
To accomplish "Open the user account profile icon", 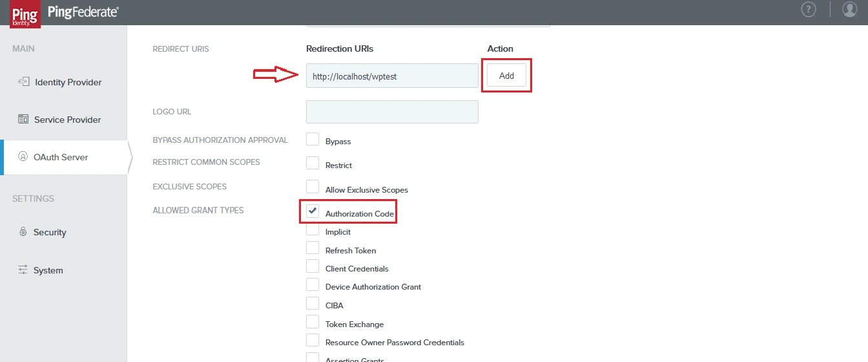I will point(849,9).
